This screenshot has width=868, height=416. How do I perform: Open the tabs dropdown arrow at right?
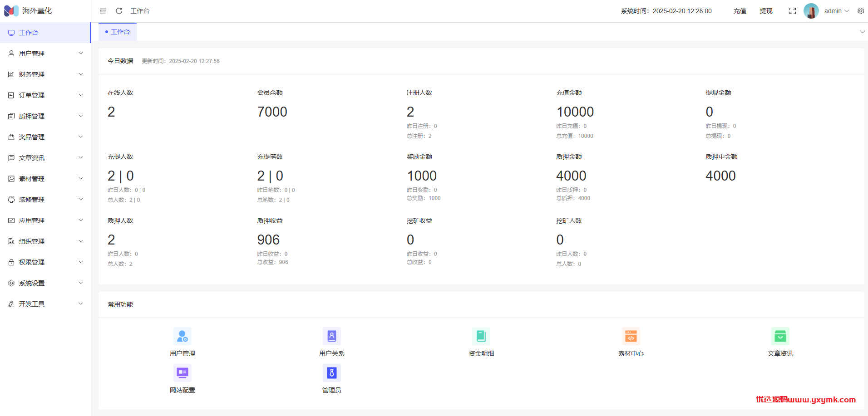pyautogui.click(x=862, y=32)
